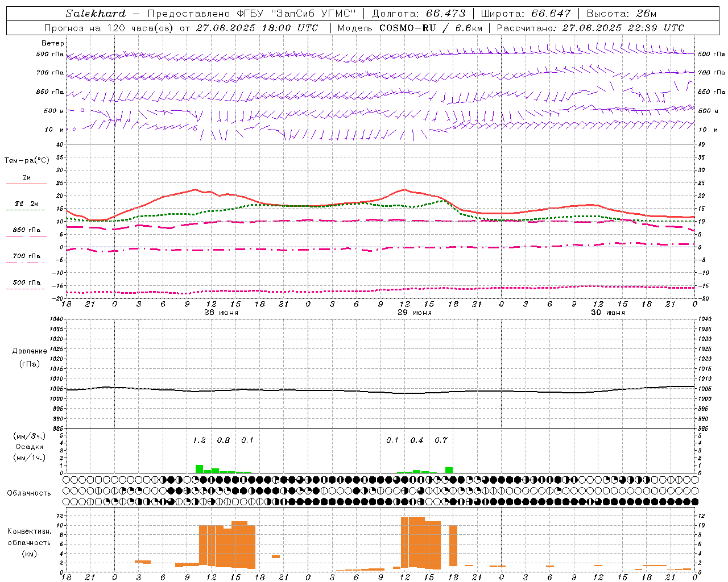Click the Конвективн. облачность (км) label

click(30, 542)
